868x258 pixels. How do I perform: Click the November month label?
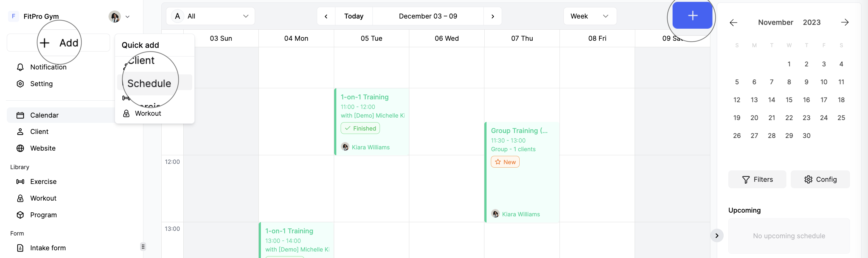[776, 23]
